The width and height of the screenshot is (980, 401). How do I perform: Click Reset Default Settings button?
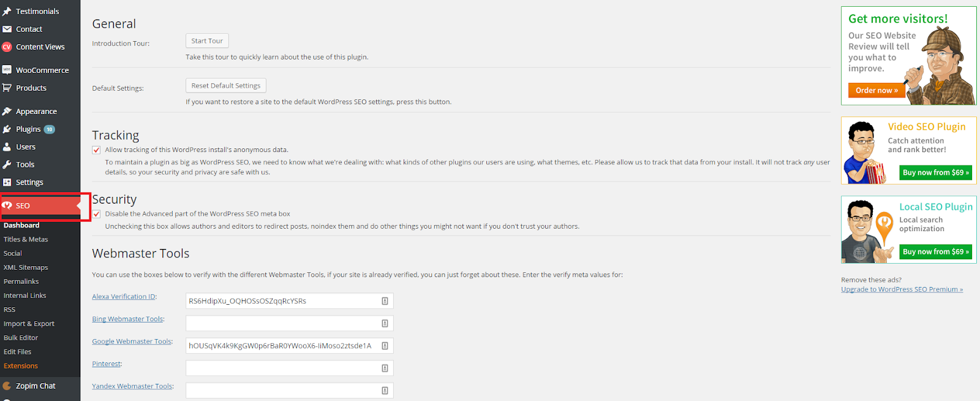coord(226,85)
